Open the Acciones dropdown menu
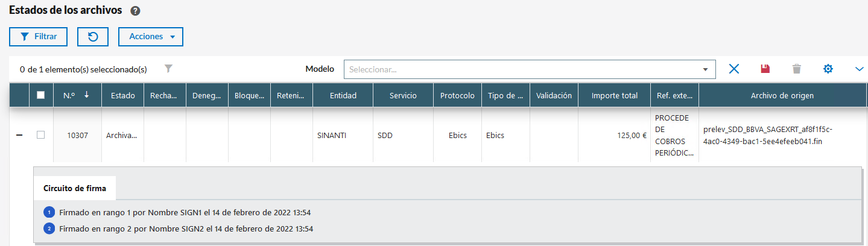The height and width of the screenshot is (246, 868). 150,37
